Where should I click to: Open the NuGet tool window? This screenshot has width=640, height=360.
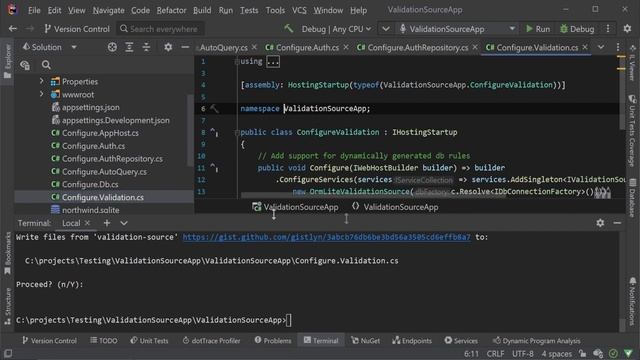click(365, 340)
